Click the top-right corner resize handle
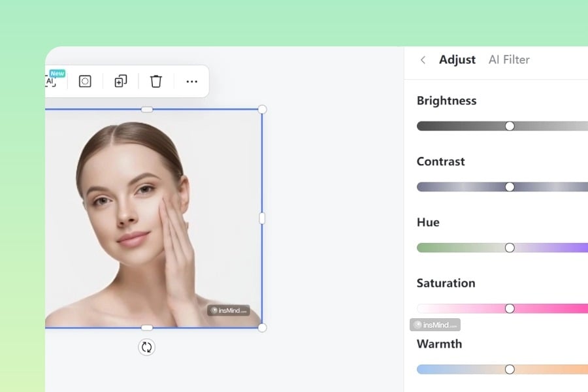 point(262,110)
